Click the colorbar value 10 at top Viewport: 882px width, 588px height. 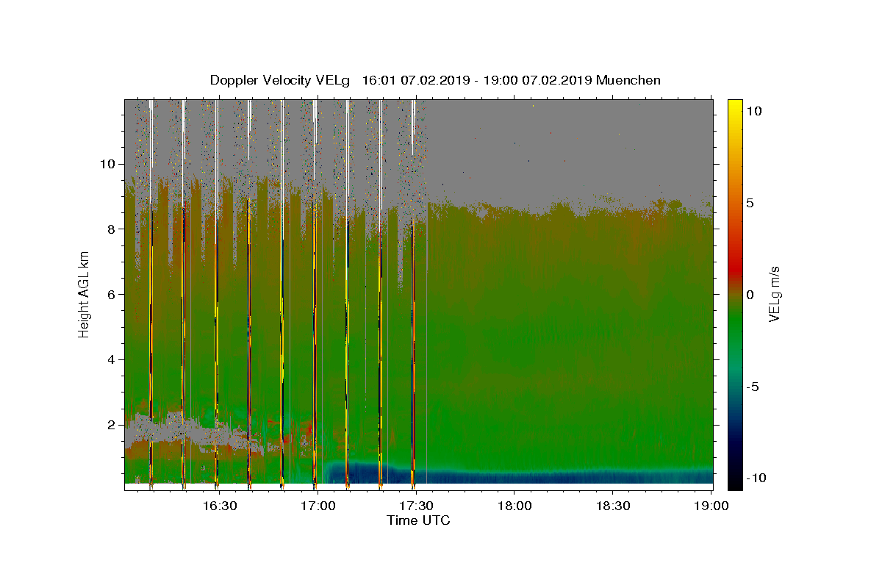754,110
